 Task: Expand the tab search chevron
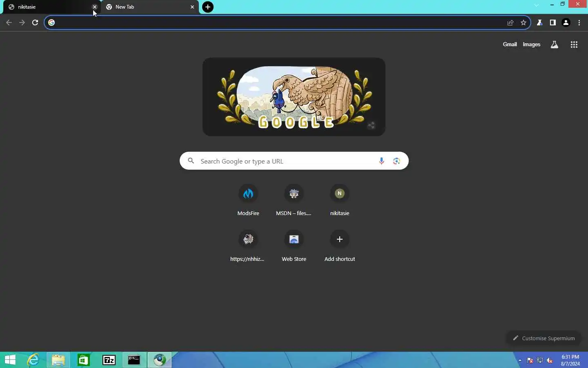coord(537,5)
